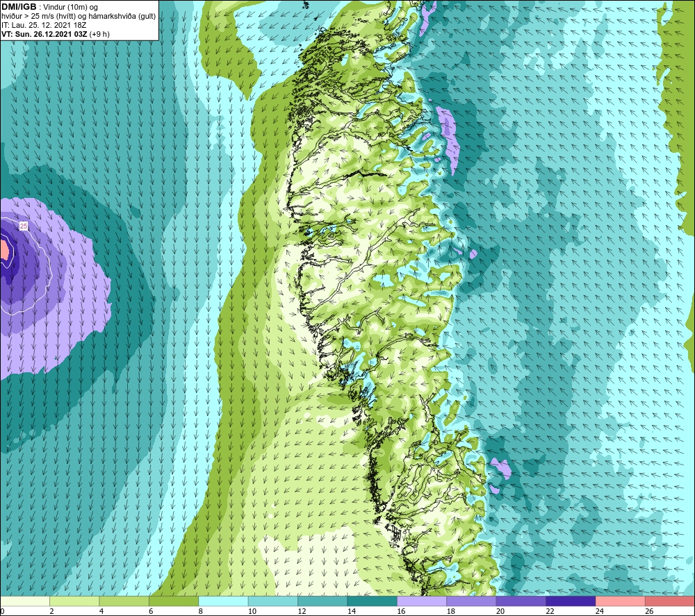This screenshot has height=616, width=695.
Task: Click the pale yellow 0–2 m/s legend swatch
Action: [x=25, y=601]
